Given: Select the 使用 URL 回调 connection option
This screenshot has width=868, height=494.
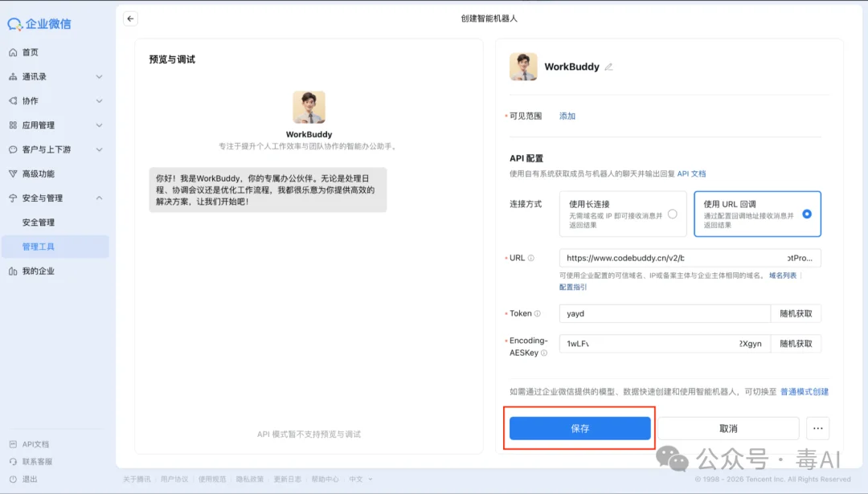Looking at the screenshot, I should click(x=755, y=214).
